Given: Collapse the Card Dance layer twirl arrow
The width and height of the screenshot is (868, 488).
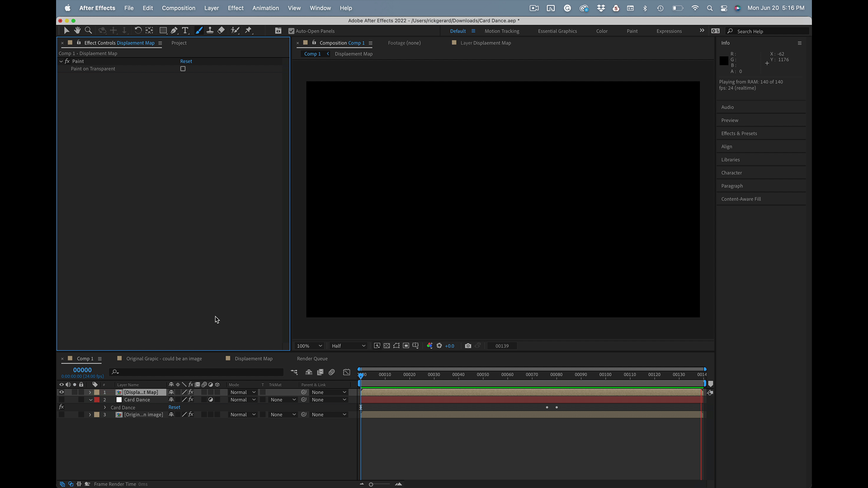Looking at the screenshot, I should coord(90,400).
